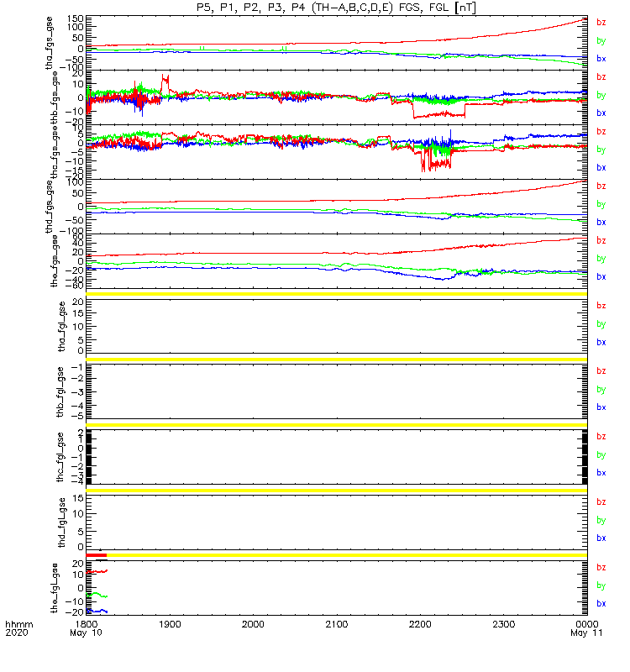Click the bx legend beside thb_fgs_gse panel
The image size is (630, 672).
(x=601, y=113)
